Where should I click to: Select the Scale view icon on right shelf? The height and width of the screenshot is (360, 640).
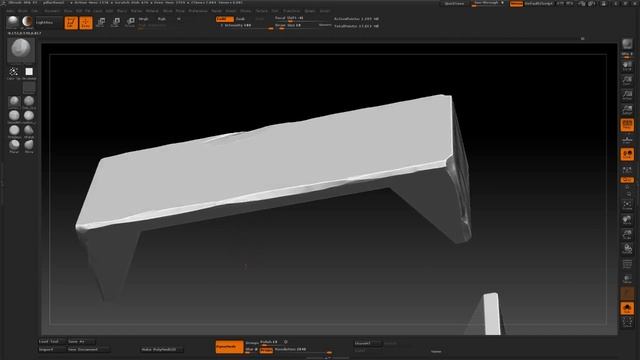(627, 234)
